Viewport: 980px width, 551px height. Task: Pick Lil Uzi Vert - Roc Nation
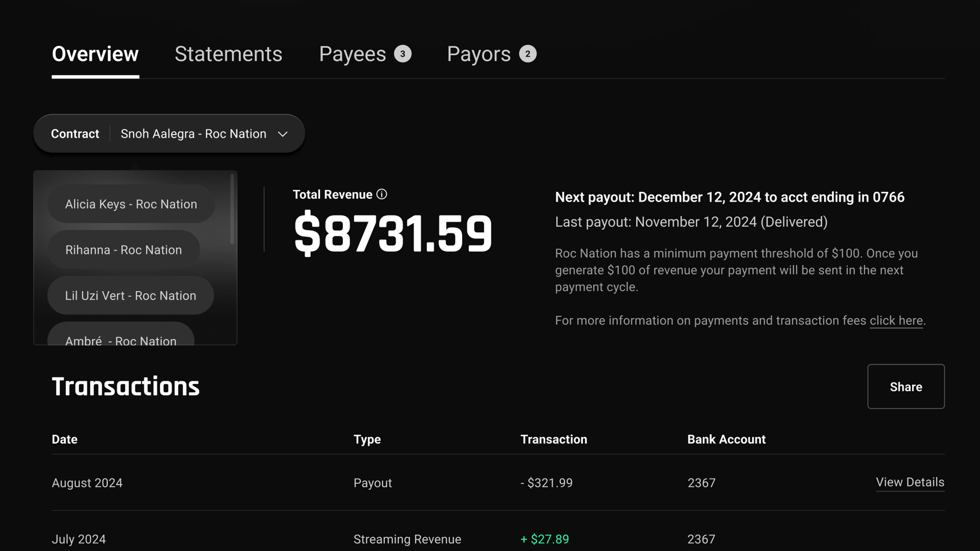point(130,296)
